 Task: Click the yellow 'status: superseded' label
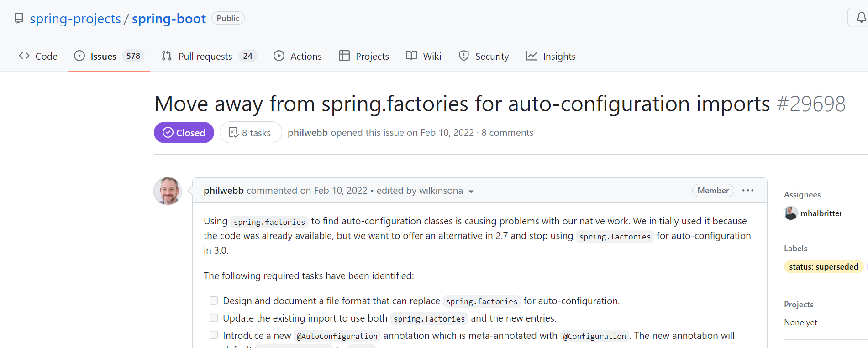pyautogui.click(x=823, y=267)
